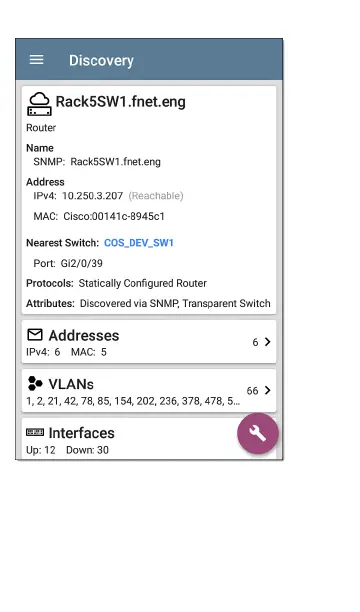Screen dimensions: 360x612
Task: Open the hamburger navigation menu
Action: coord(37,60)
